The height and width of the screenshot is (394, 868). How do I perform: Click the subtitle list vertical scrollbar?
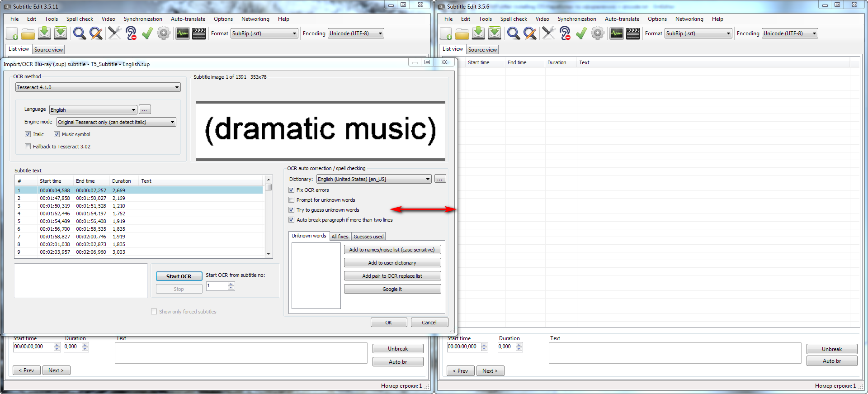pos(269,217)
